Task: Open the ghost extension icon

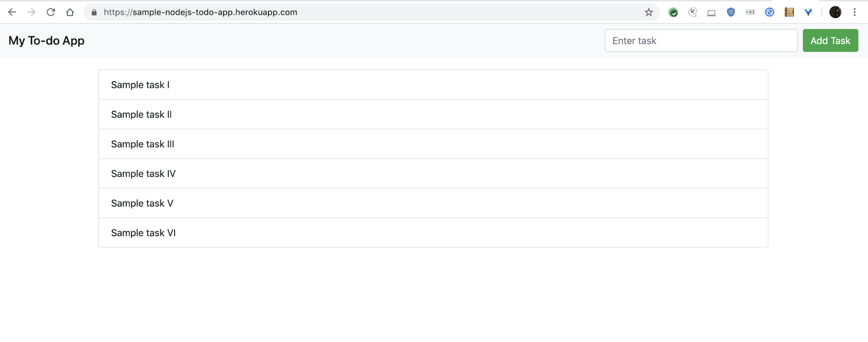Action: pyautogui.click(x=693, y=12)
